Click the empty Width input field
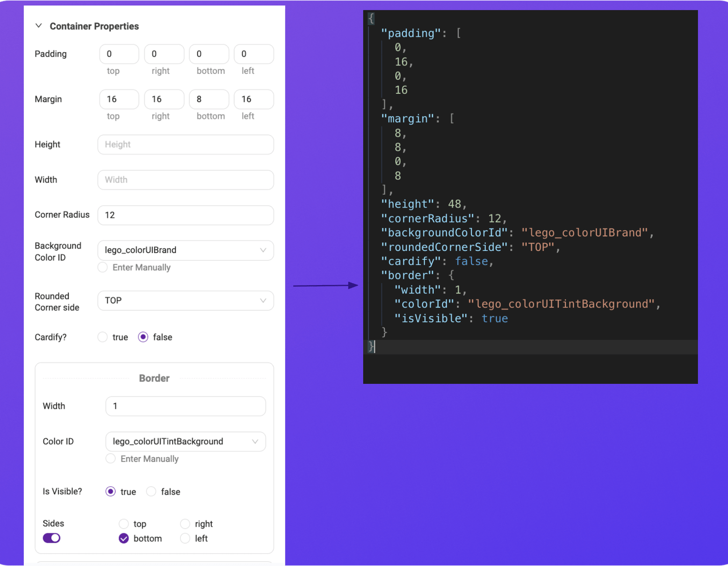Viewport: 728px width, 566px height. pyautogui.click(x=185, y=180)
